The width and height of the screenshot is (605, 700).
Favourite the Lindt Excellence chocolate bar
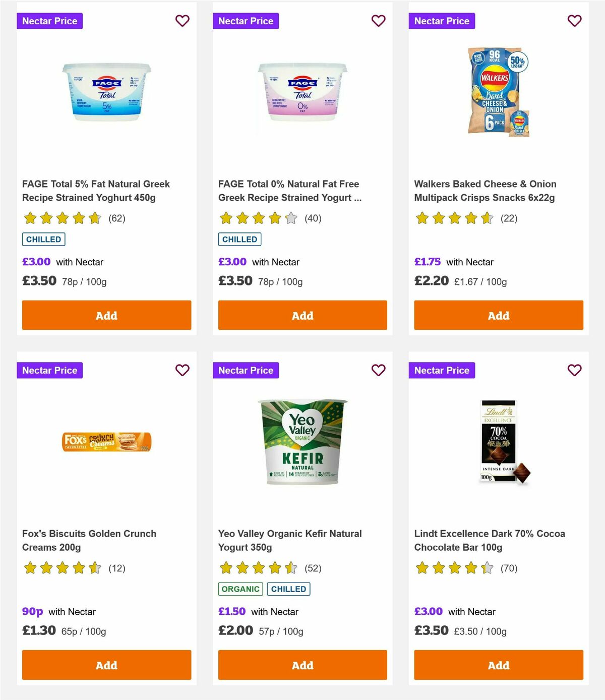[574, 370]
